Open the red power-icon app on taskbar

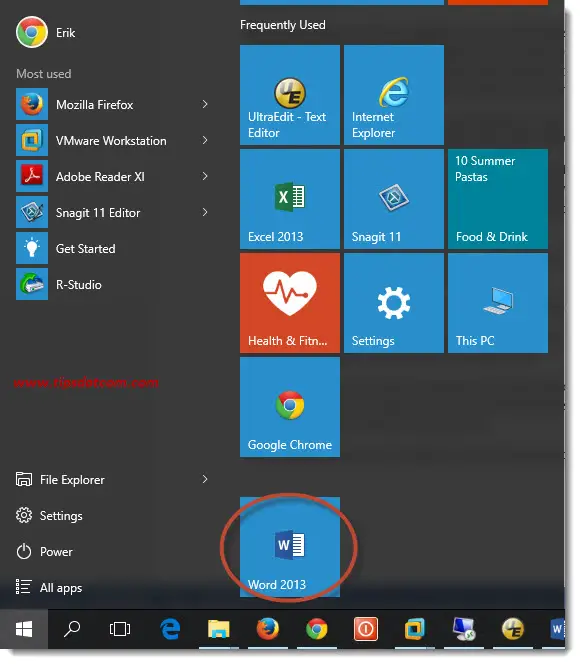coord(366,629)
